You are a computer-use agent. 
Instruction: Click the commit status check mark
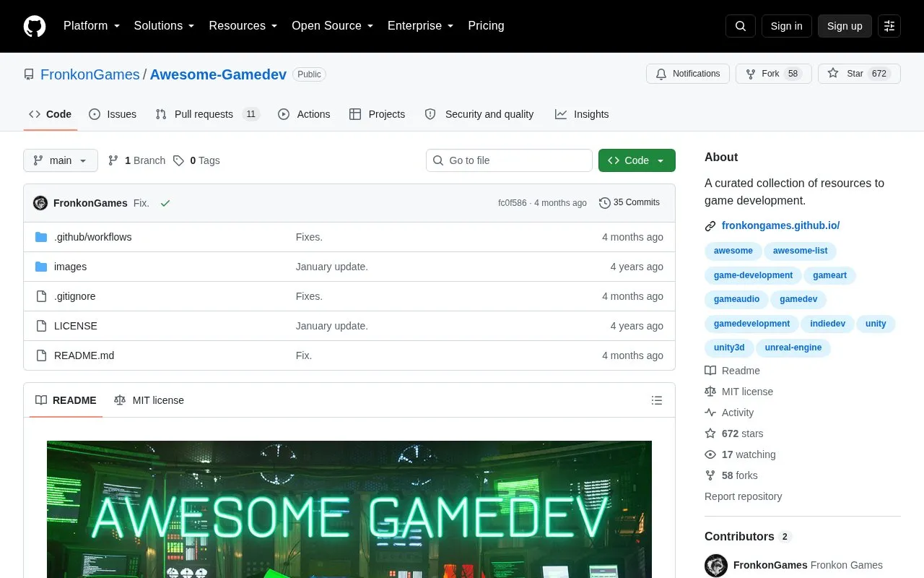(165, 203)
